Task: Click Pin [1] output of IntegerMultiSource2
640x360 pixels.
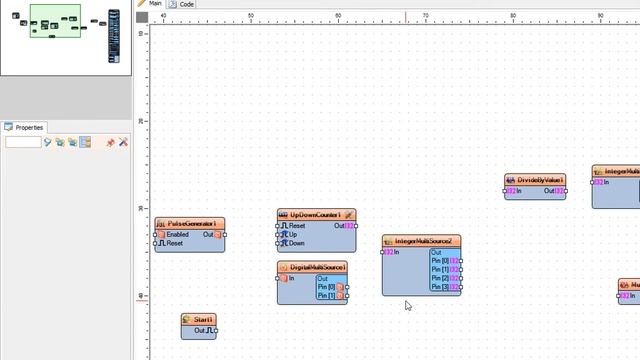Action: tap(461, 270)
